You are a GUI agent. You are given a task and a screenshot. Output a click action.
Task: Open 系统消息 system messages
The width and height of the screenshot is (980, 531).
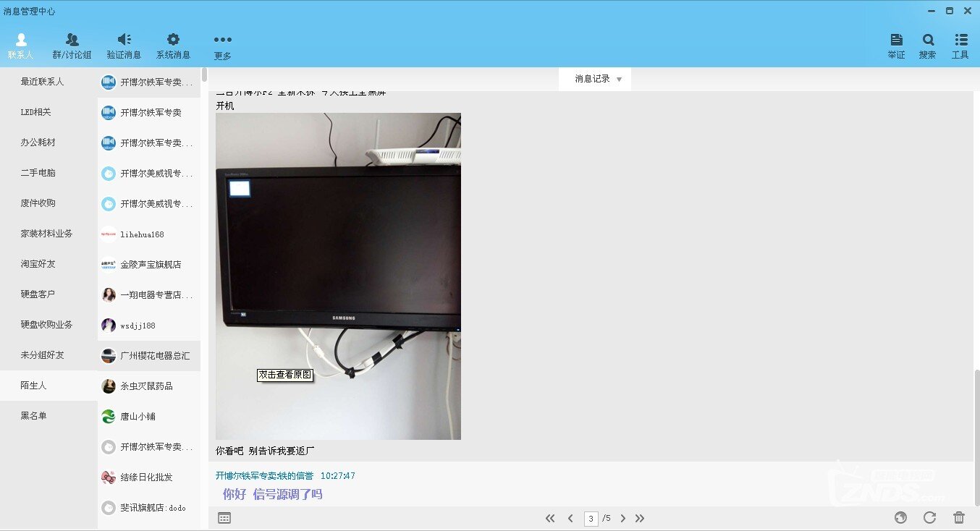(x=173, y=46)
